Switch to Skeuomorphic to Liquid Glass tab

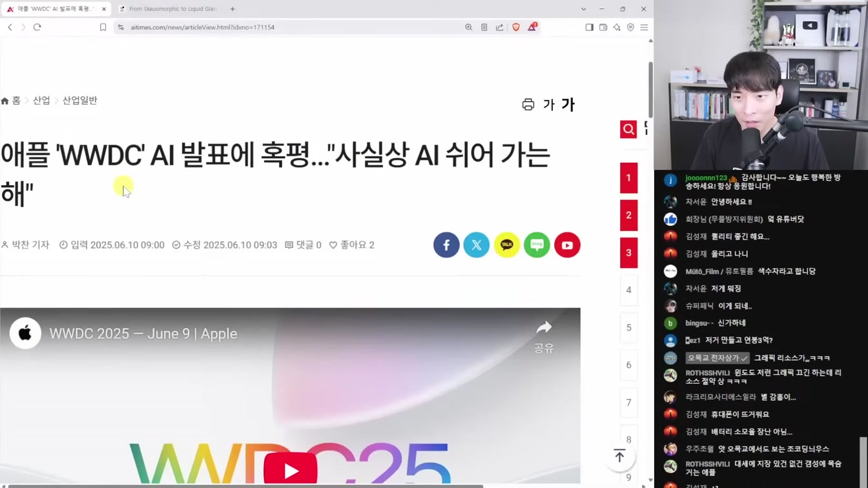(169, 9)
